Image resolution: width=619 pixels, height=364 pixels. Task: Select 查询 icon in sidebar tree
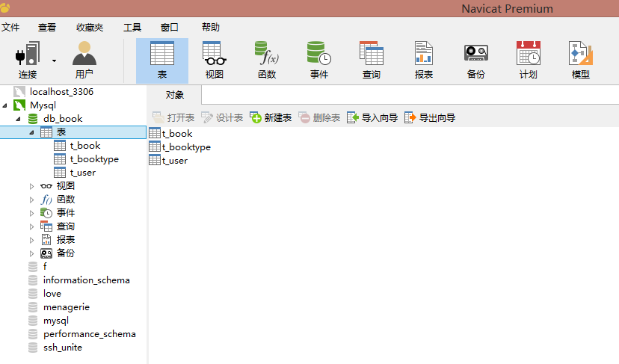(46, 226)
